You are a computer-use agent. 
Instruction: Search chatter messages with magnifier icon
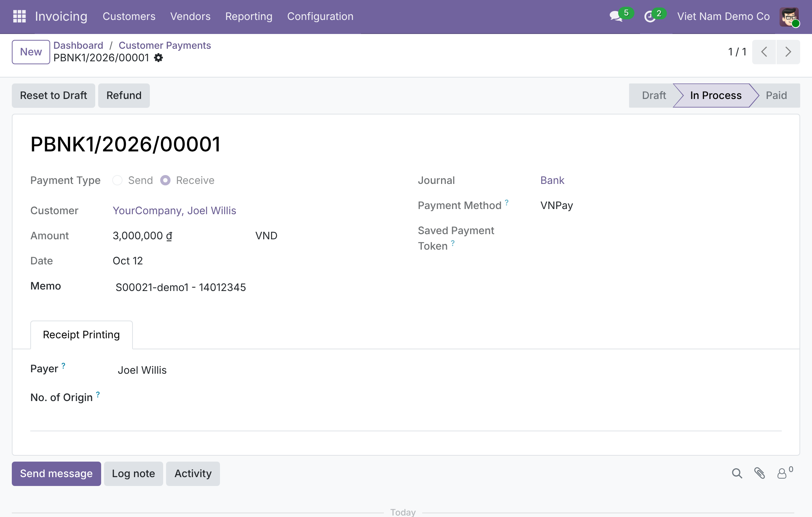point(737,473)
